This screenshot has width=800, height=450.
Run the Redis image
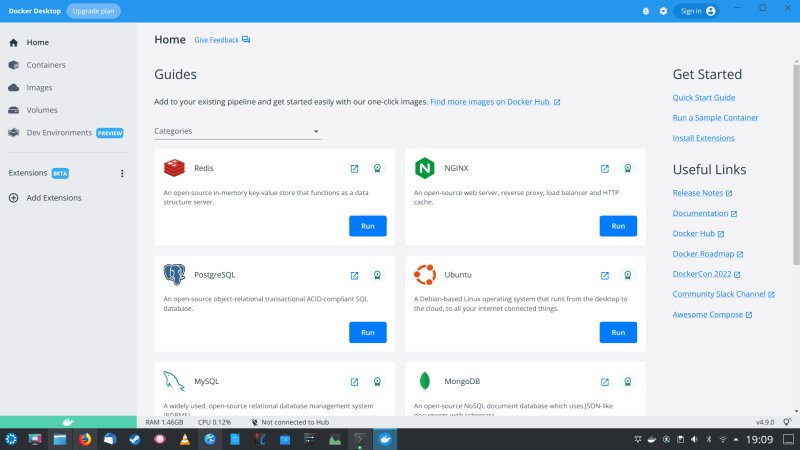point(368,226)
